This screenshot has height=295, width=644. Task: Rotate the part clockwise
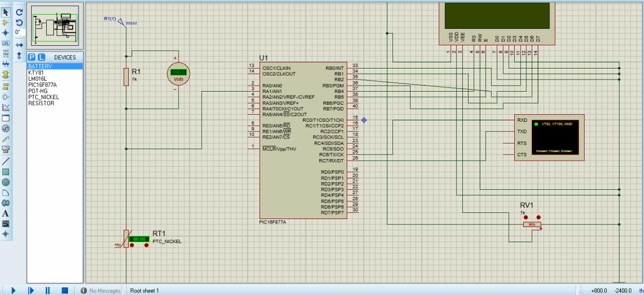20,13
